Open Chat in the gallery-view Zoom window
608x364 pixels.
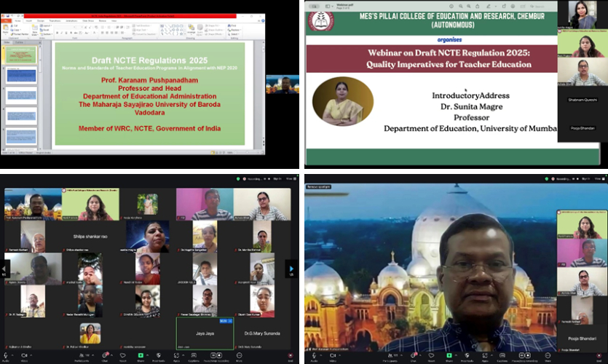pos(106,355)
